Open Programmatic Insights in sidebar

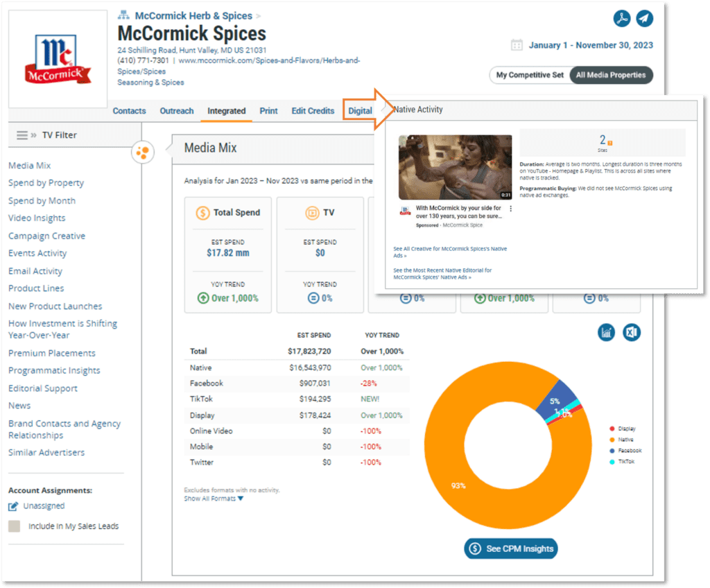[x=54, y=370]
